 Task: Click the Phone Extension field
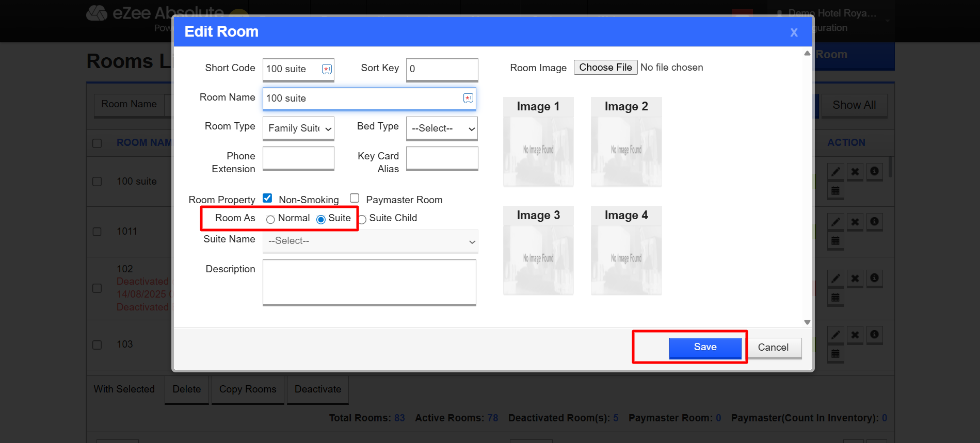[x=298, y=158]
